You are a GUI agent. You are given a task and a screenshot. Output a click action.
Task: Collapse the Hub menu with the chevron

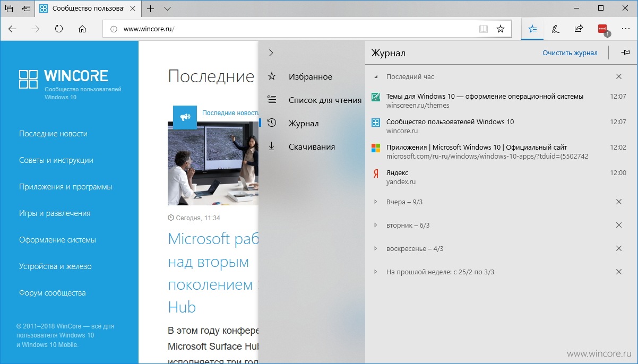click(271, 53)
